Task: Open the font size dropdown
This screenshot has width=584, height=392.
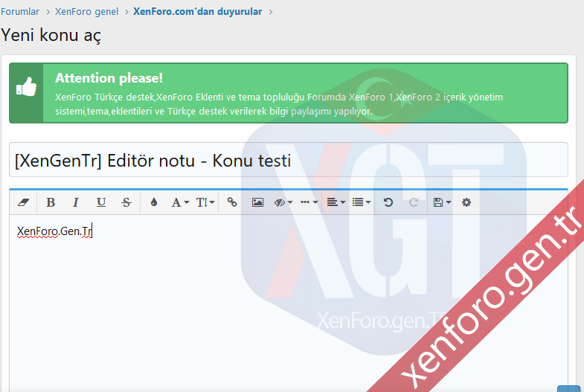Action: tap(205, 202)
